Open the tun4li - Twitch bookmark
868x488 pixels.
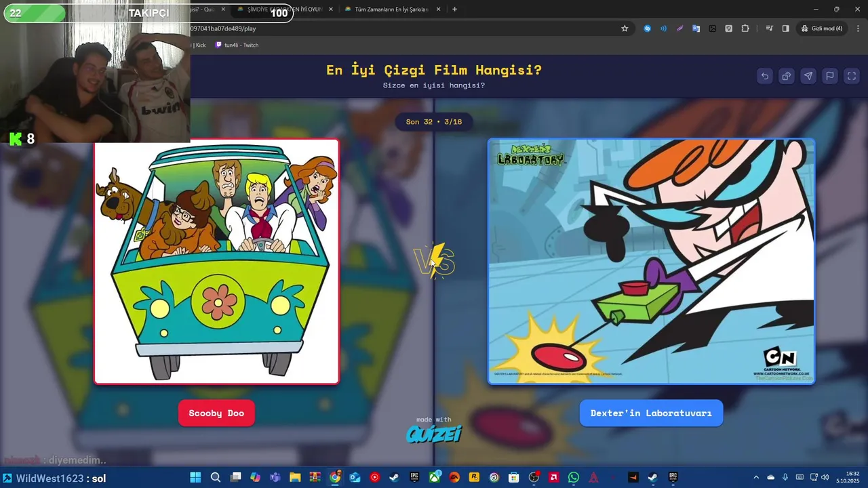(237, 45)
